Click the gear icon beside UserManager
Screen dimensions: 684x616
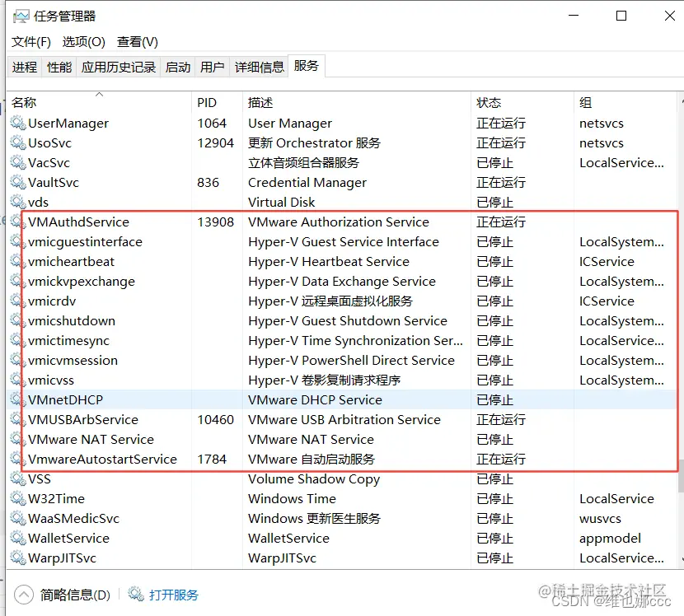point(18,123)
